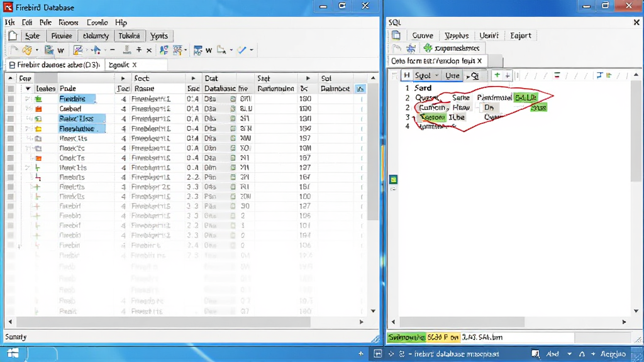
Task: Tick the checkbox for the Onek Ts row
Action: (x=11, y=158)
